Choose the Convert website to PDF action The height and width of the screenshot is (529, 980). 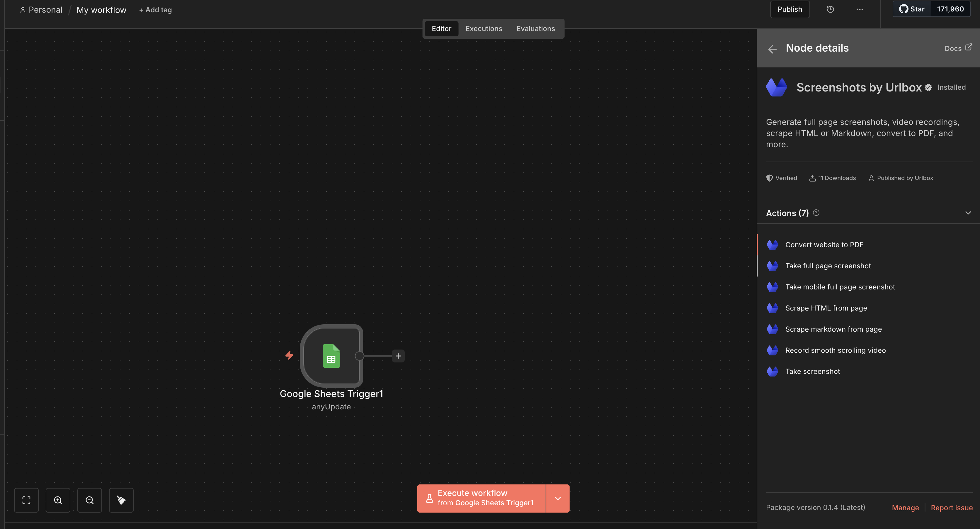click(824, 245)
